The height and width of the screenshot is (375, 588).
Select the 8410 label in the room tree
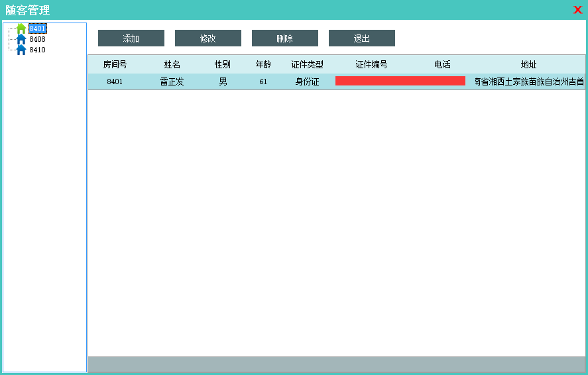pyautogui.click(x=38, y=50)
